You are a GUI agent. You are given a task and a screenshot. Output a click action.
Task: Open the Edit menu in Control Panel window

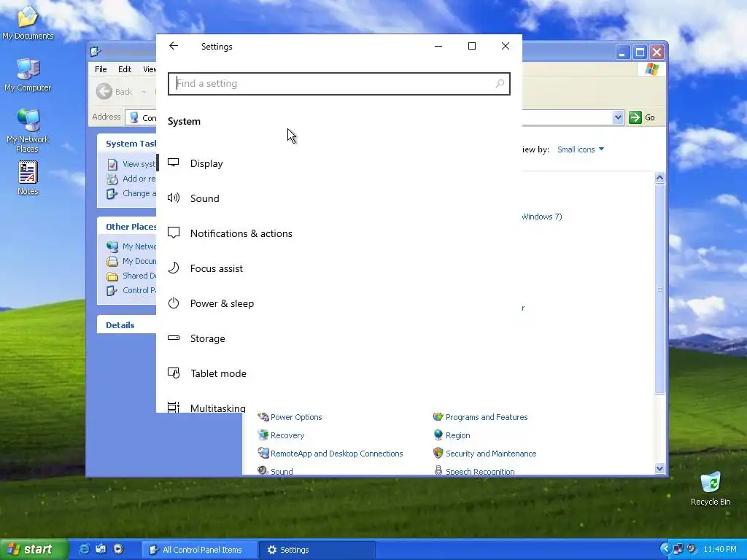tap(125, 69)
